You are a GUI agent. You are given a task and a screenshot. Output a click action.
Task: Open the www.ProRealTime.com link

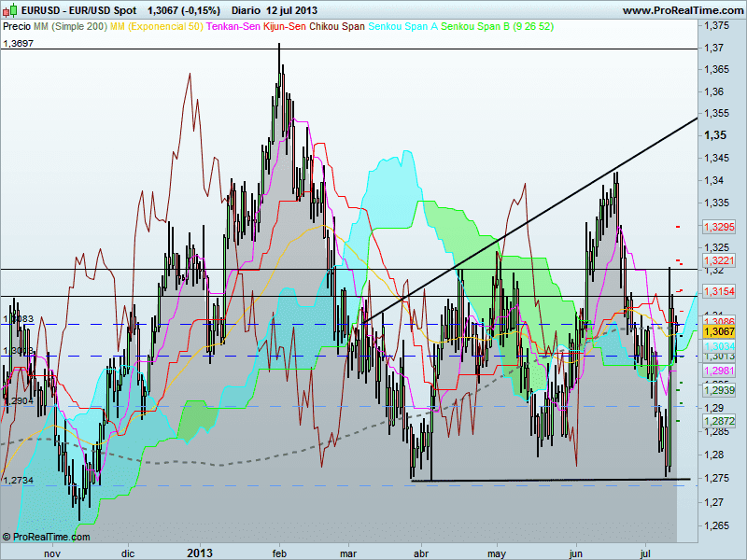click(683, 10)
